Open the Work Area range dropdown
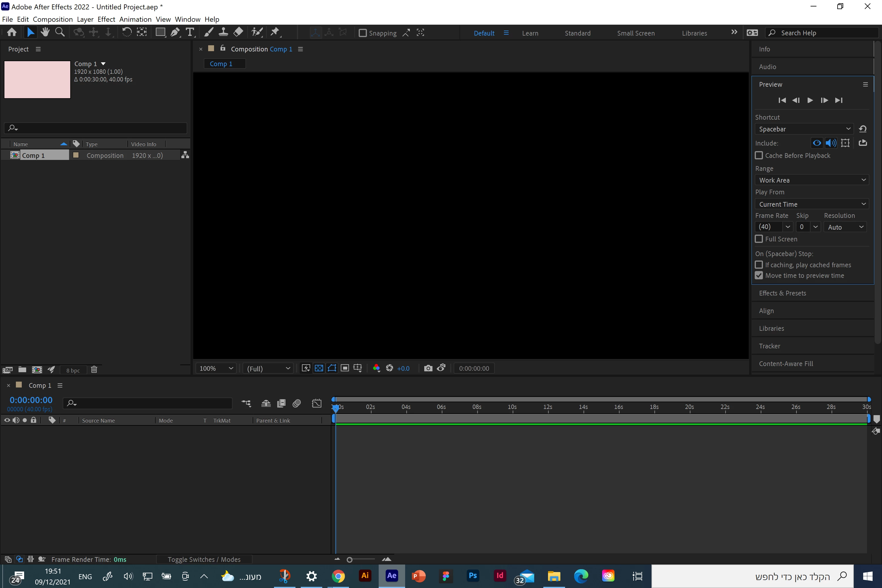The image size is (882, 588). coord(811,180)
